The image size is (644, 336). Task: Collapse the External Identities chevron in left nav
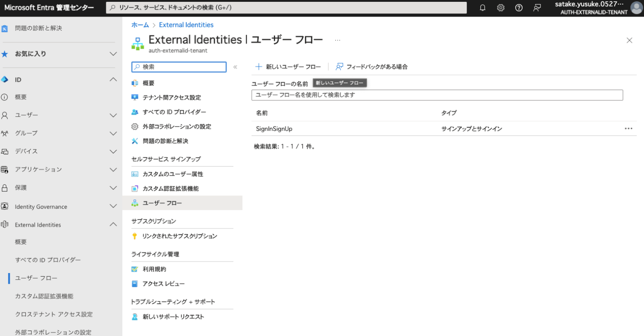pyautogui.click(x=113, y=225)
